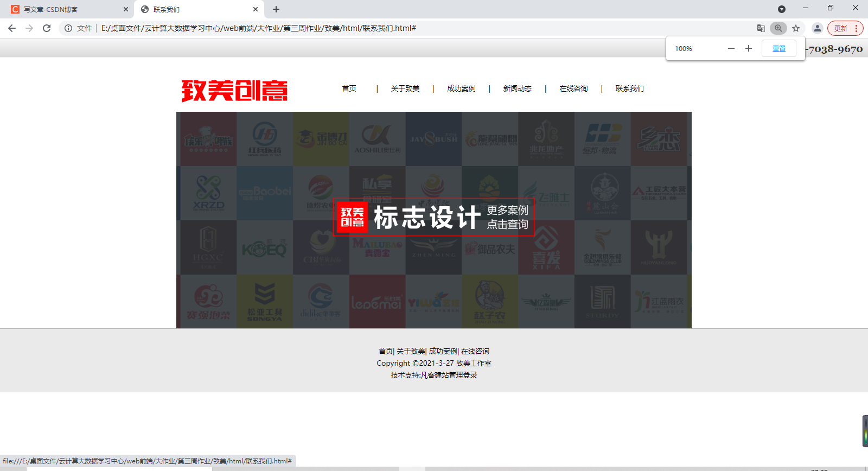Screen dimensions: 868x471
Task: Open the site information icon in the address bar
Action: click(68, 28)
